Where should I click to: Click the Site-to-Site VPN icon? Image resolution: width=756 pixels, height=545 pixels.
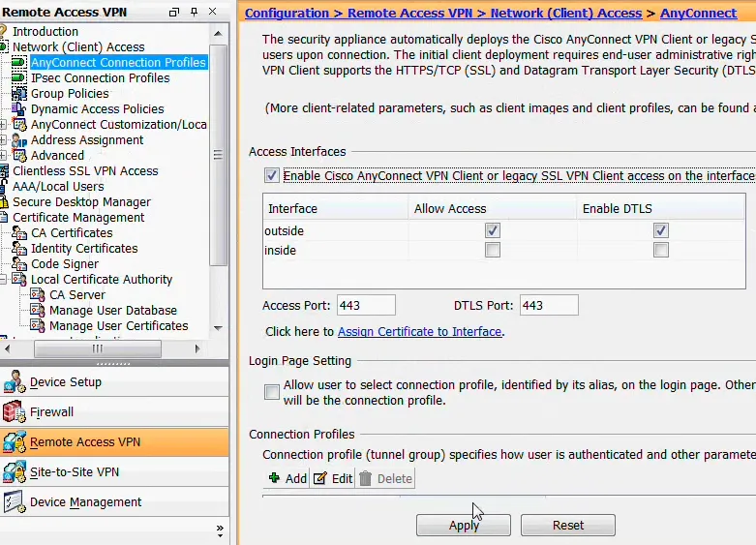pos(15,472)
